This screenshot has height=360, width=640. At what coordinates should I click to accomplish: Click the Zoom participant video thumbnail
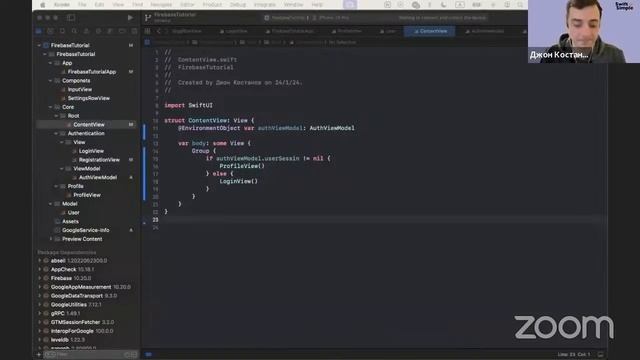(584, 31)
